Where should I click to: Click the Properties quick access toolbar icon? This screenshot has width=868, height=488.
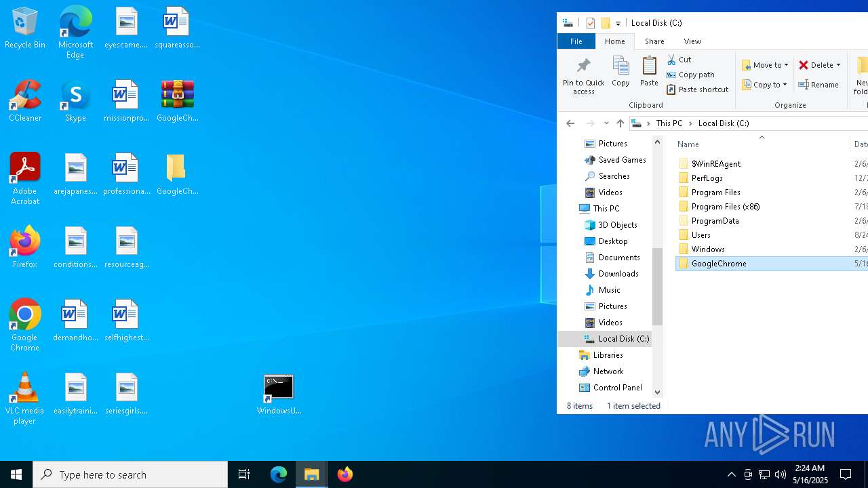pos(591,23)
